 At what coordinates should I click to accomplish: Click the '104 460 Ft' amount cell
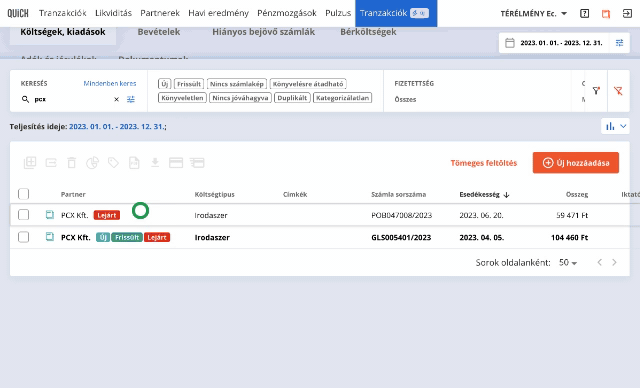click(569, 237)
